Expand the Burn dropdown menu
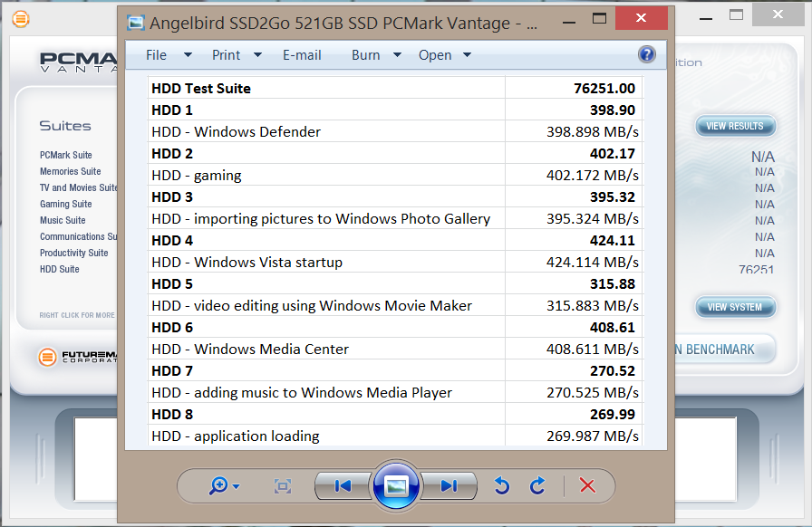This screenshot has width=812, height=527. (376, 55)
